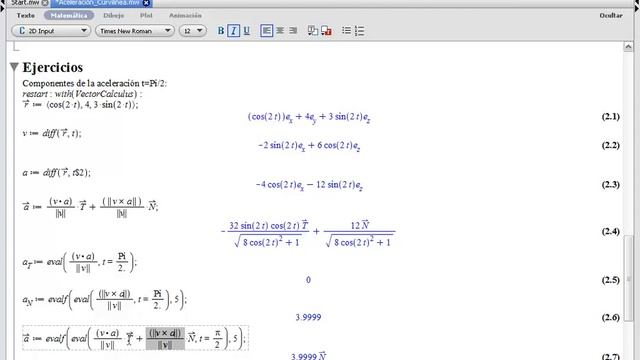Toggle underline formatting
640x360 pixels.
(247, 31)
